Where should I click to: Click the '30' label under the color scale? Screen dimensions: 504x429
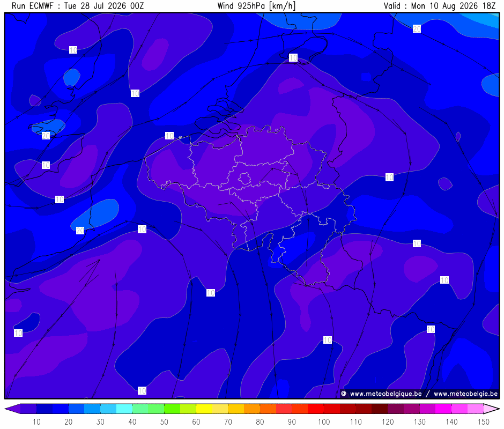pyautogui.click(x=100, y=421)
